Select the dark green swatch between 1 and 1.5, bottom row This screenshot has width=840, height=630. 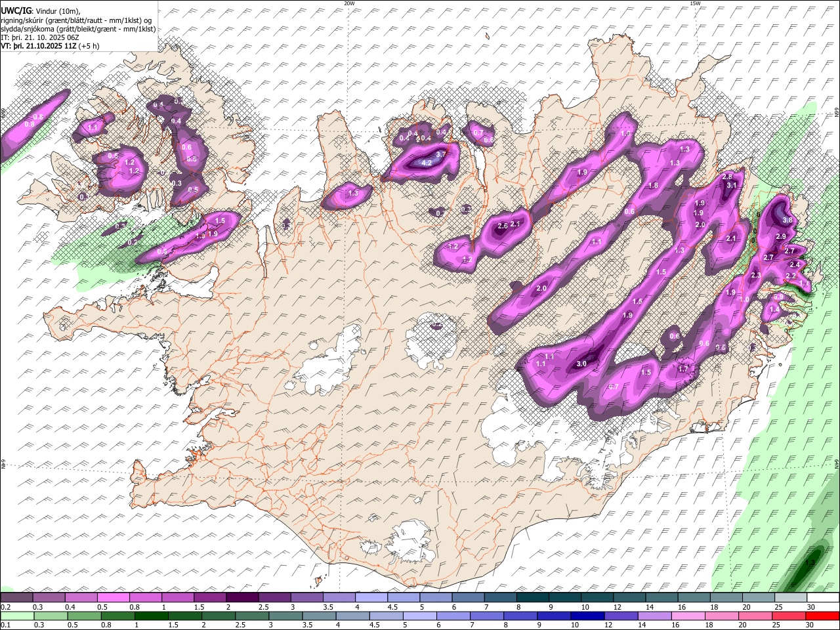(152, 616)
